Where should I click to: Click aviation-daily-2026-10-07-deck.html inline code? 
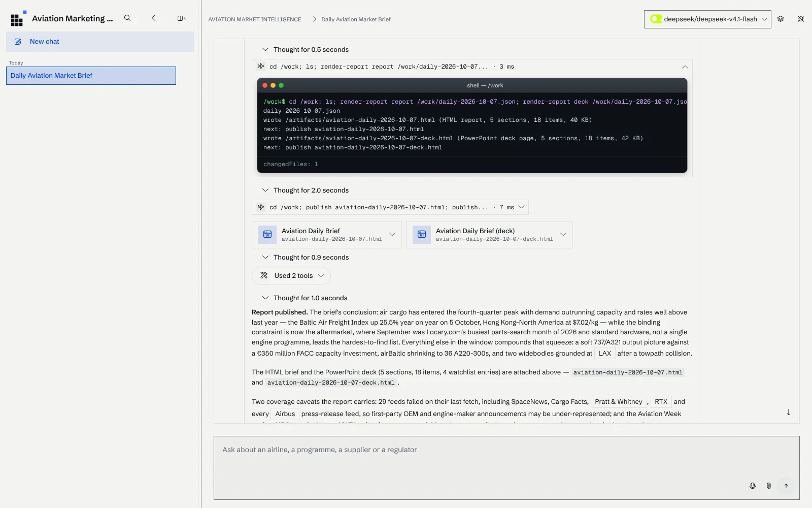(331, 383)
